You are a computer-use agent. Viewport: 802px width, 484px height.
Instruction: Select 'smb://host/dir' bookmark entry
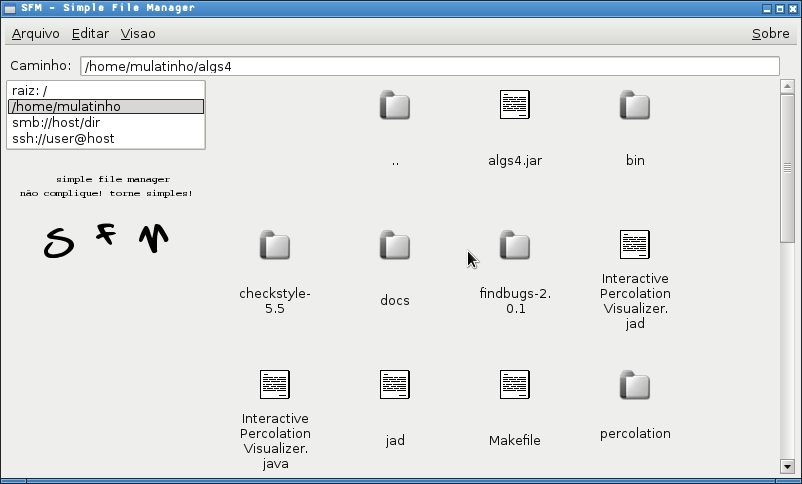(x=106, y=122)
